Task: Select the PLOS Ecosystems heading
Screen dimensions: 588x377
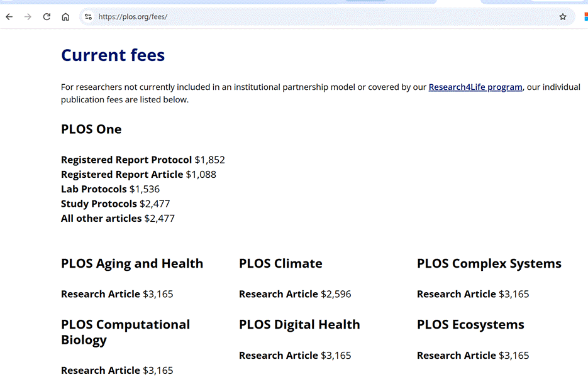Action: (x=470, y=325)
